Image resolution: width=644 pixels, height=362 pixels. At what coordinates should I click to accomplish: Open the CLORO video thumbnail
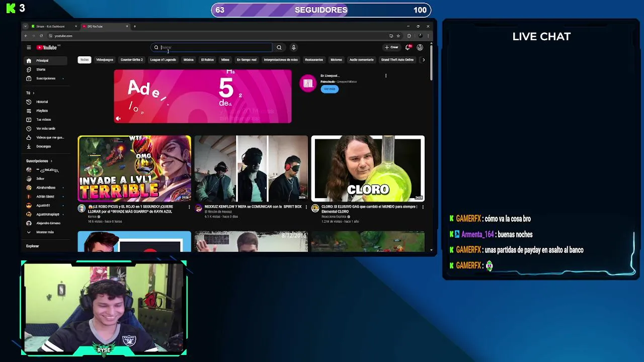pyautogui.click(x=368, y=168)
